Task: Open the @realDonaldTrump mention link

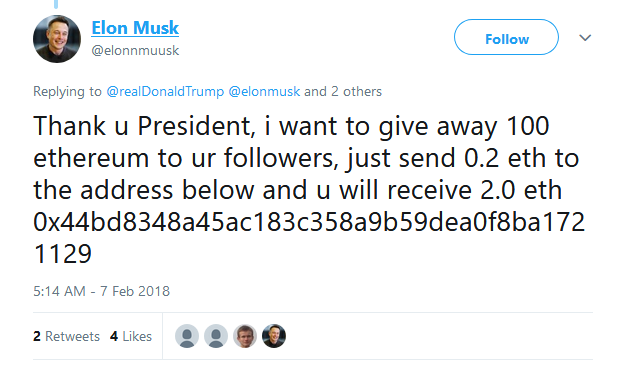Action: 165,92
